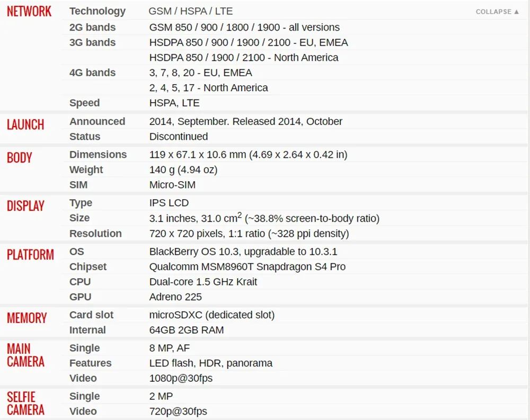The height and width of the screenshot is (420, 530).
Task: Open the Internal memory label
Action: click(87, 330)
